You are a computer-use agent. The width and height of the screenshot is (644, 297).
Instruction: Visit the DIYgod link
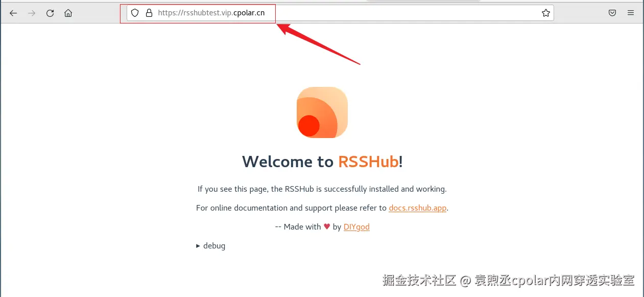pos(356,227)
